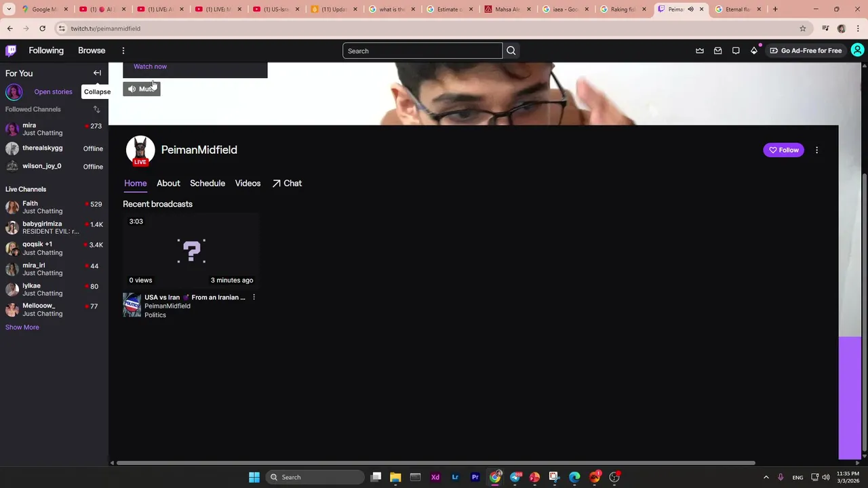This screenshot has width=868, height=488.
Task: Open the Prime loot crown icon
Action: [x=700, y=51]
